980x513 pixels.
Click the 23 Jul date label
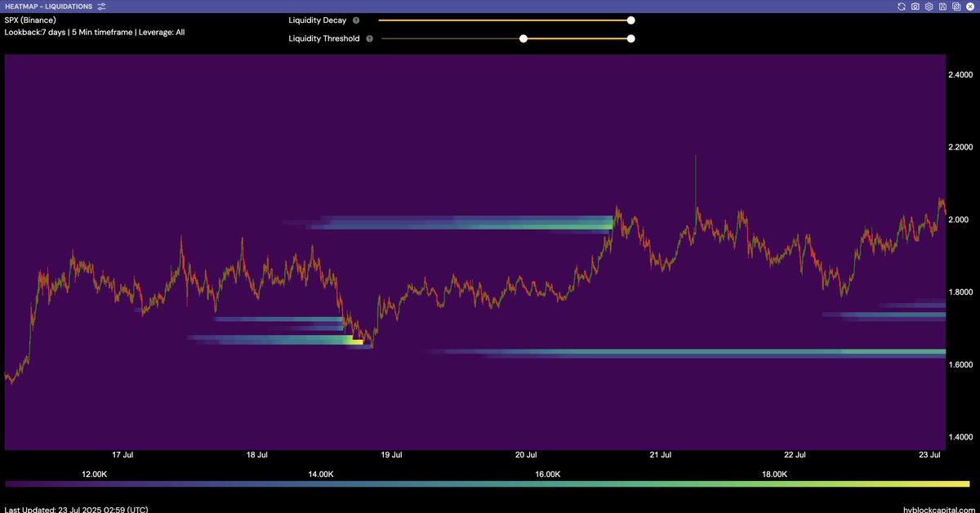pyautogui.click(x=929, y=455)
